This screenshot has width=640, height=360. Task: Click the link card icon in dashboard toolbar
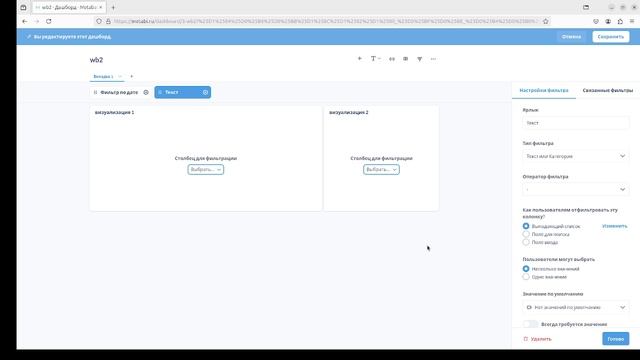click(x=392, y=59)
